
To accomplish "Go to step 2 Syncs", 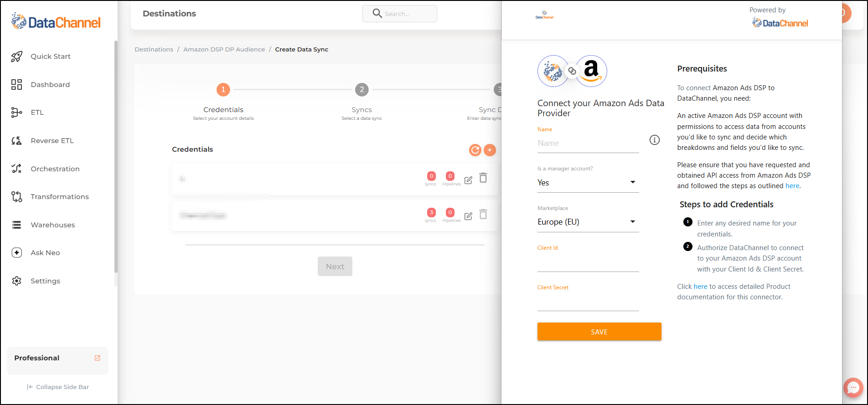I will point(362,90).
